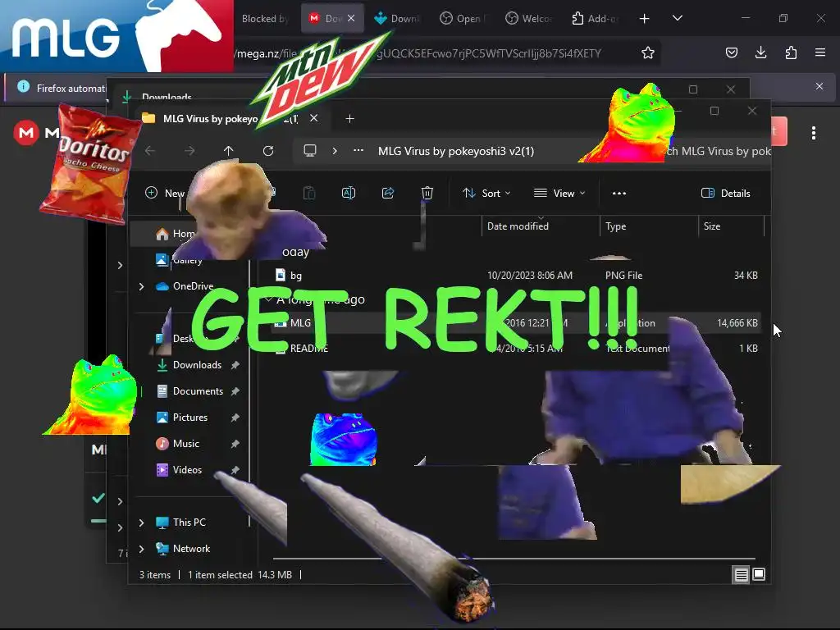Collapse the 'A long time ago' group

click(268, 299)
